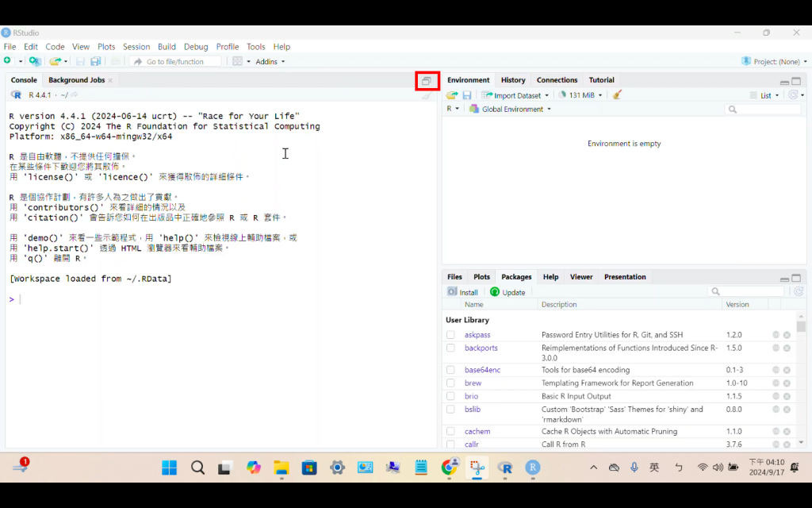Screen dimensions: 812x508
Task: Switch to the History tab
Action: (513, 80)
